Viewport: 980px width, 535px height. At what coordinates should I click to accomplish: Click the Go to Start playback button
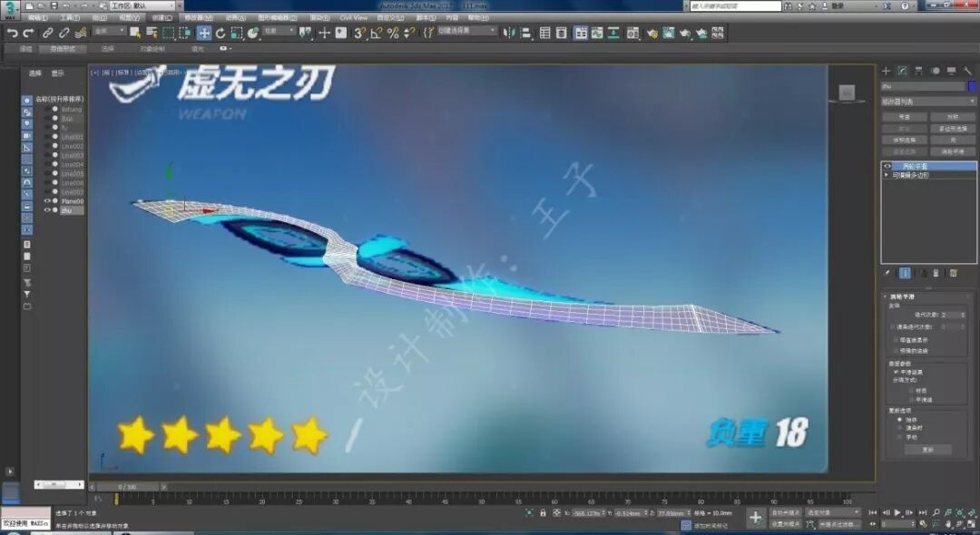pos(873,512)
